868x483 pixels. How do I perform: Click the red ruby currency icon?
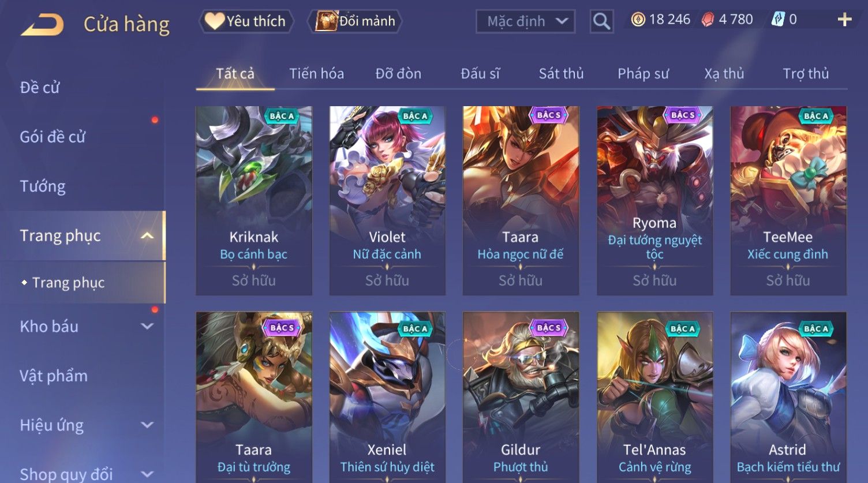[708, 20]
